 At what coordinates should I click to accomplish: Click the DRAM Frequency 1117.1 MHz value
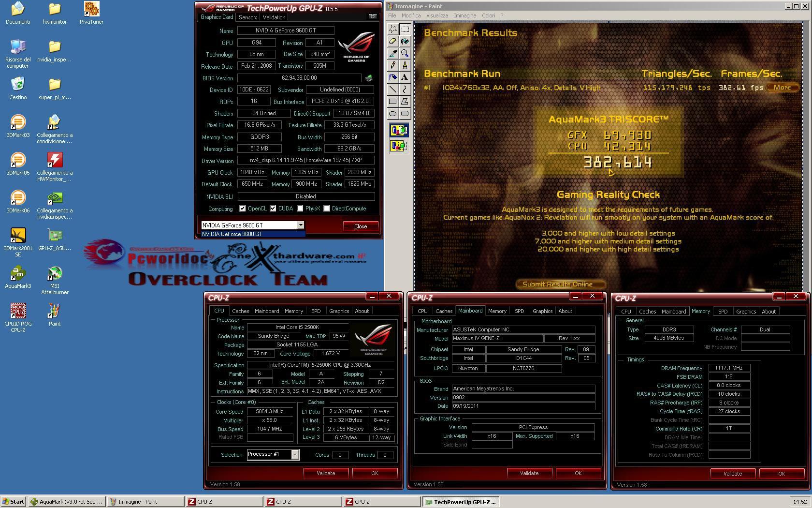click(x=729, y=368)
